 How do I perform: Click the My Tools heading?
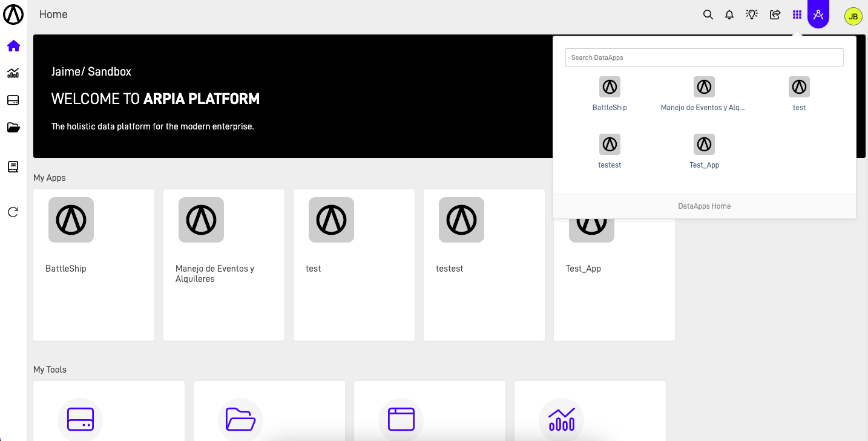point(50,370)
